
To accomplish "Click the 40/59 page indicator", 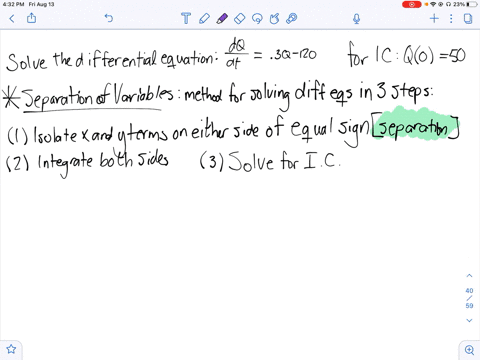I will pyautogui.click(x=469, y=298).
